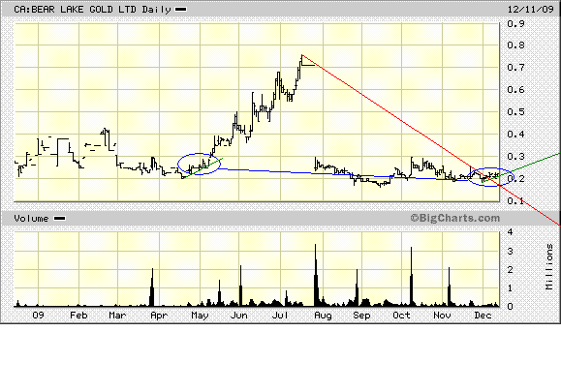The width and height of the screenshot is (561, 392).
Task: Click the October volume spike above 3 million
Action: click(x=411, y=277)
